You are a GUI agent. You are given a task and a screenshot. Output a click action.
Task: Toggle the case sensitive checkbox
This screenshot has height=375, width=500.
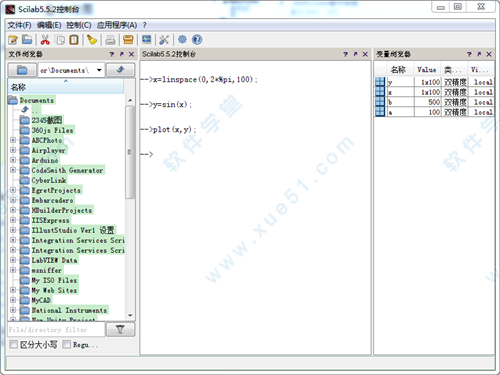[13, 344]
